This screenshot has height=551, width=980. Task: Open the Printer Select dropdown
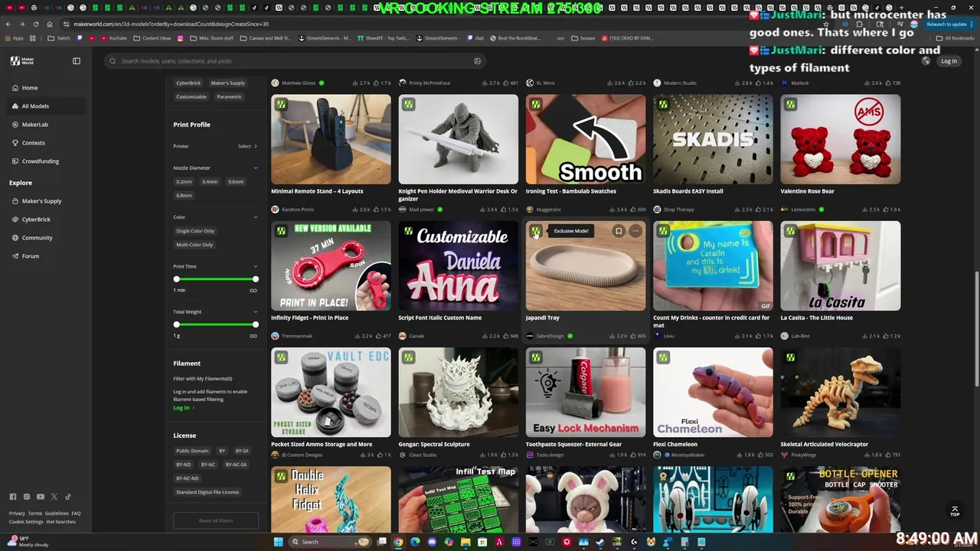(247, 146)
